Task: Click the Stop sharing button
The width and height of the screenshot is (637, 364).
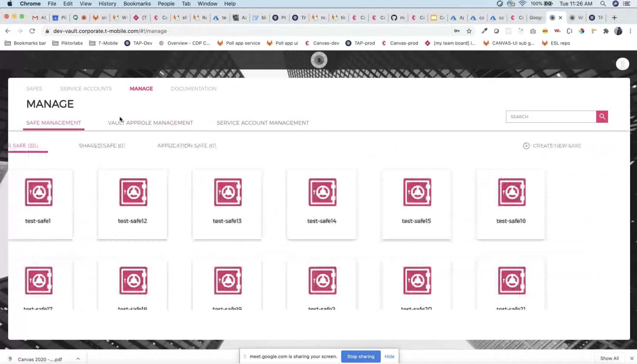Action: (x=360, y=356)
